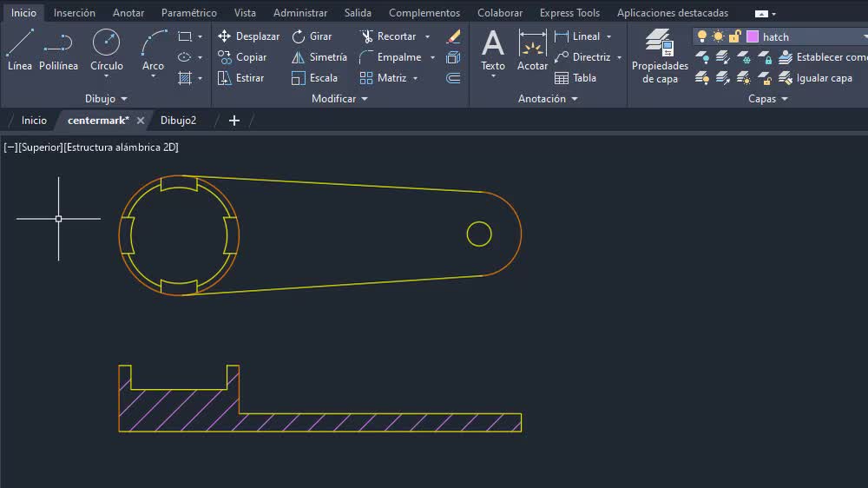868x488 pixels.
Task: Open Empalme dropdown arrow
Action: tap(432, 57)
